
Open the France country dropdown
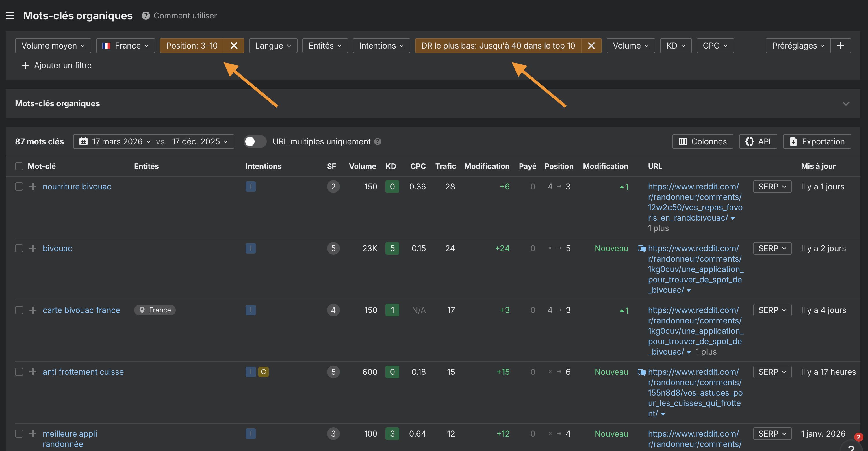[125, 45]
